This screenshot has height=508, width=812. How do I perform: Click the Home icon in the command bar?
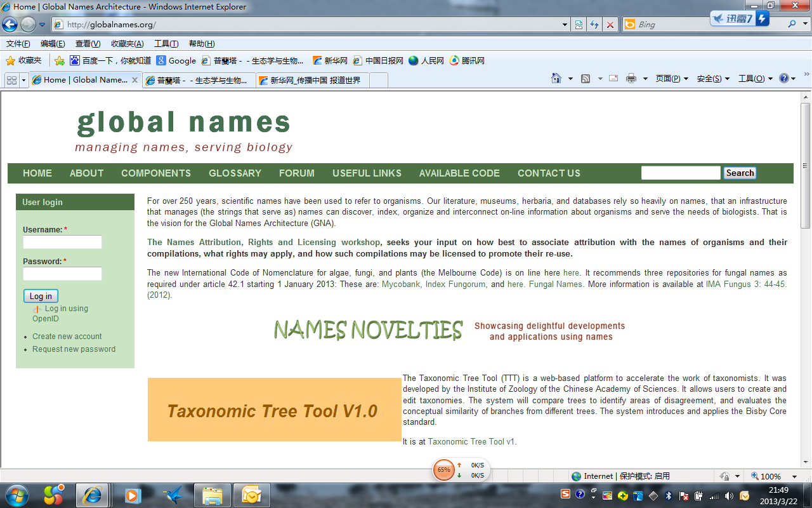(x=556, y=78)
